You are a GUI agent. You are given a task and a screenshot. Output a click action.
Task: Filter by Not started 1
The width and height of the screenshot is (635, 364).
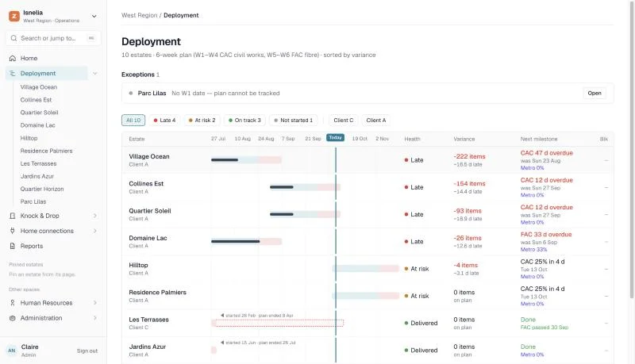pos(293,120)
